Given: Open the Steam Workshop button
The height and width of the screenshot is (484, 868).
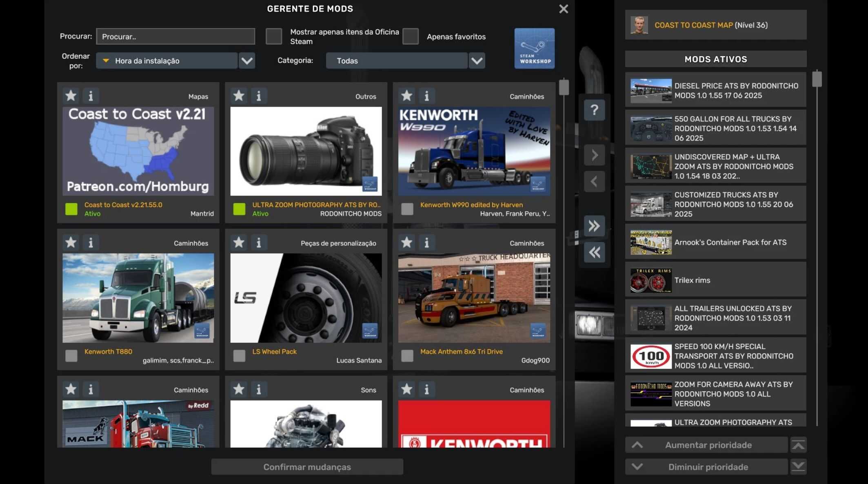Looking at the screenshot, I should 534,48.
